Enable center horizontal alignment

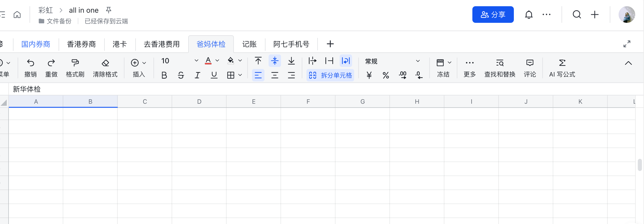coord(275,75)
